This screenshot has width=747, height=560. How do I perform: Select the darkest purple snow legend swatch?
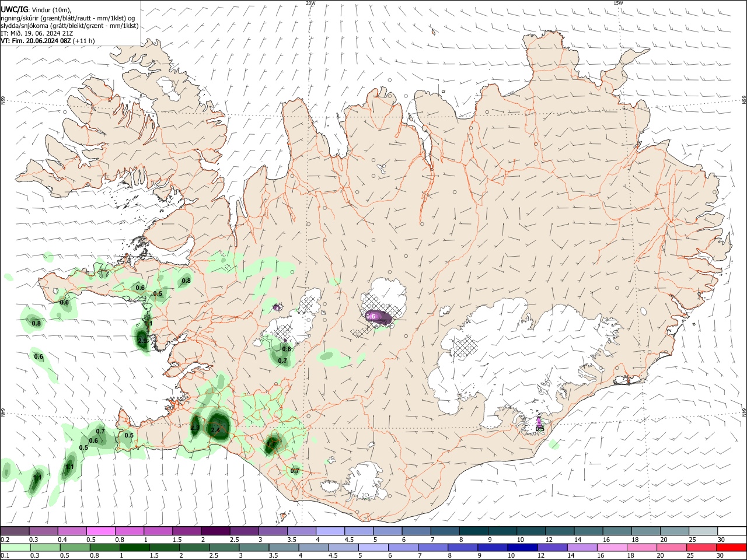pos(215,531)
